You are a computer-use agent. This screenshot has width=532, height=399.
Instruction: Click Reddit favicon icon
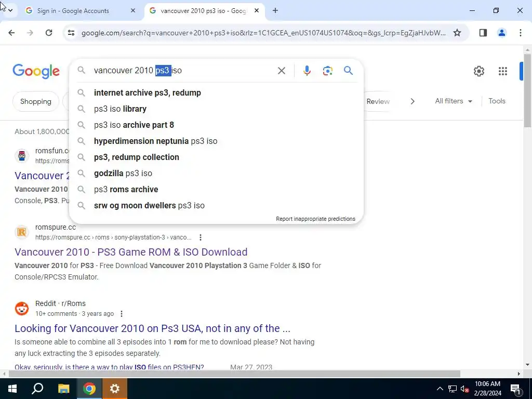(22, 309)
